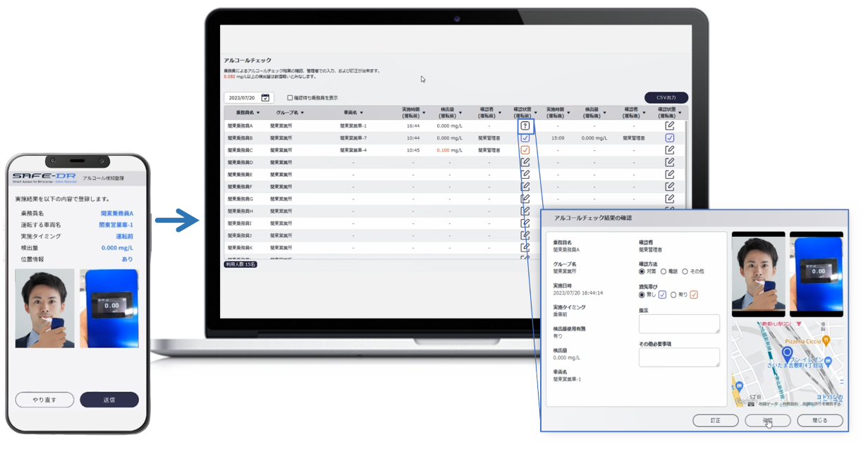Click orange check status icon for 関東乗務員C
Viewport: 868px width, 451px height.
tap(525, 150)
